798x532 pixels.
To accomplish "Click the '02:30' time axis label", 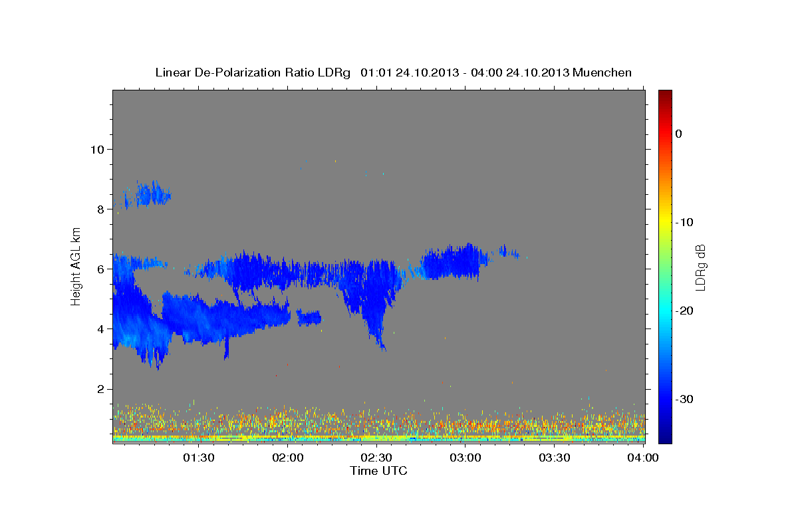I will pyautogui.click(x=376, y=458).
